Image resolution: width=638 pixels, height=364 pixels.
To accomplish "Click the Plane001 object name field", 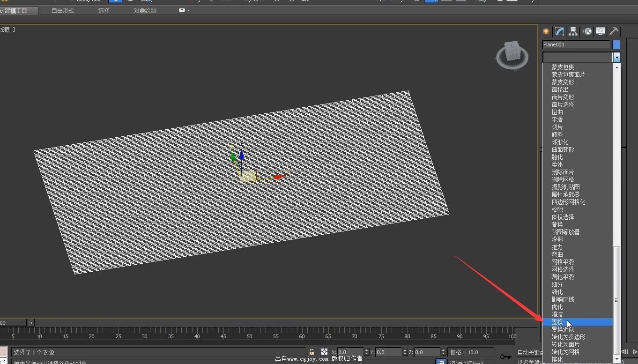I will click(x=576, y=45).
